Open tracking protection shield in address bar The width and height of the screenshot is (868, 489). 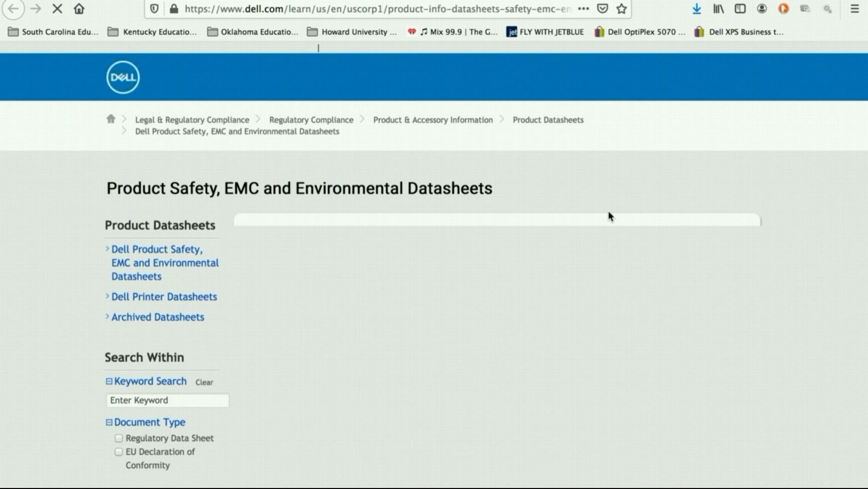[x=155, y=9]
